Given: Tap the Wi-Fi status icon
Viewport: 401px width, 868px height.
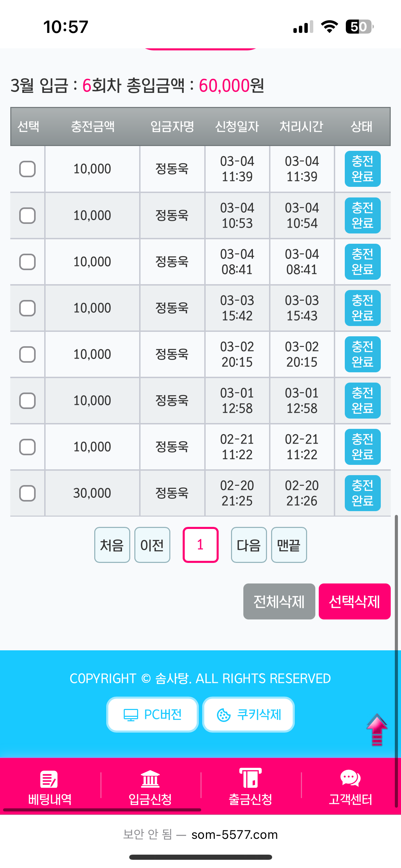Looking at the screenshot, I should tap(329, 26).
